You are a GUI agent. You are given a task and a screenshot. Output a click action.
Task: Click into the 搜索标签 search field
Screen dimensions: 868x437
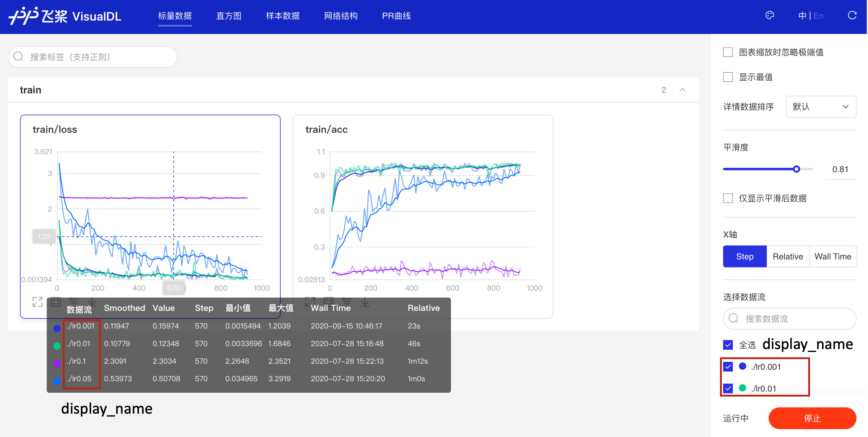tap(98, 57)
